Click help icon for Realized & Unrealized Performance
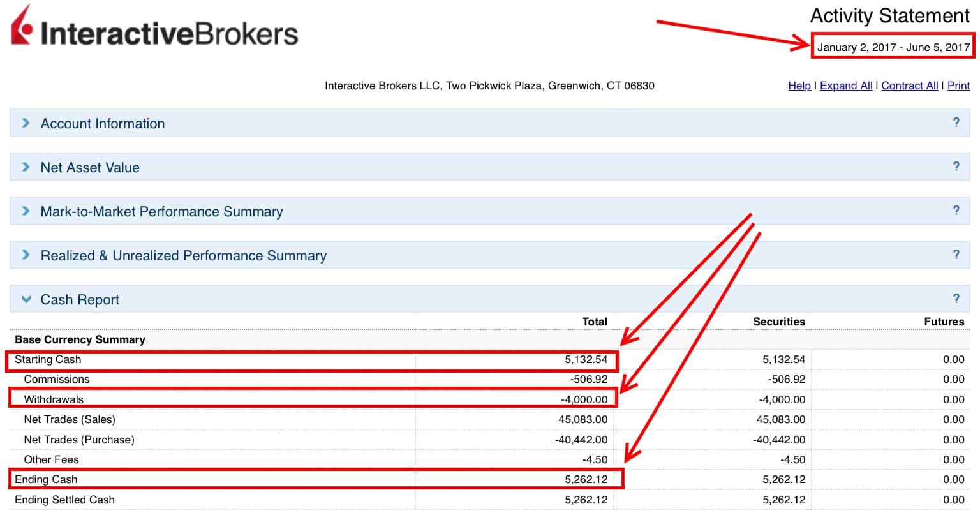 [x=956, y=255]
